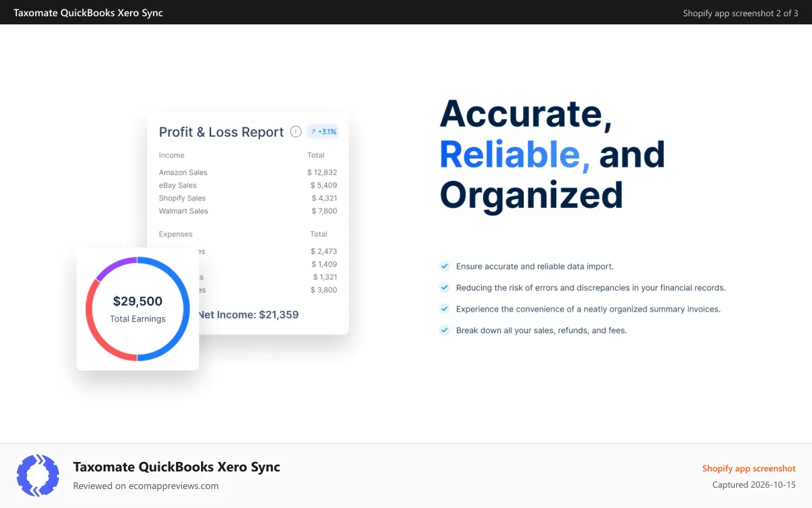Click the $ 4,321 Shopify total

coord(324,198)
